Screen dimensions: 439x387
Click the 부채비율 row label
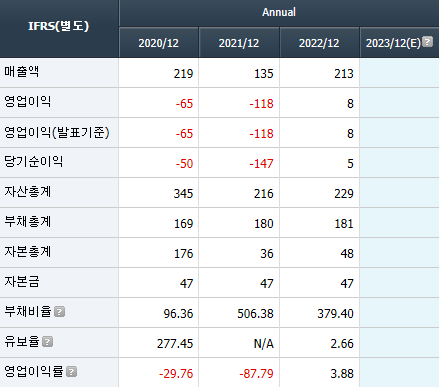pyautogui.click(x=28, y=312)
